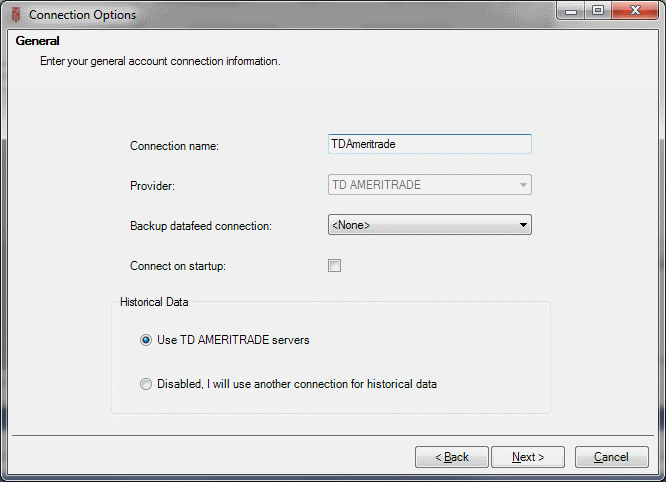The height and width of the screenshot is (482, 666).
Task: Click inside the Connection name text field
Action: click(429, 144)
